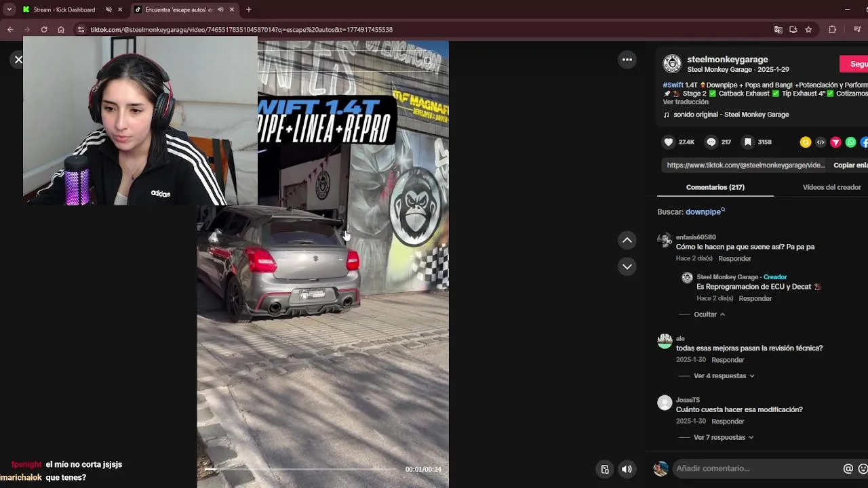Pause the playing Swift video
This screenshot has width=868, height=488.
323,264
